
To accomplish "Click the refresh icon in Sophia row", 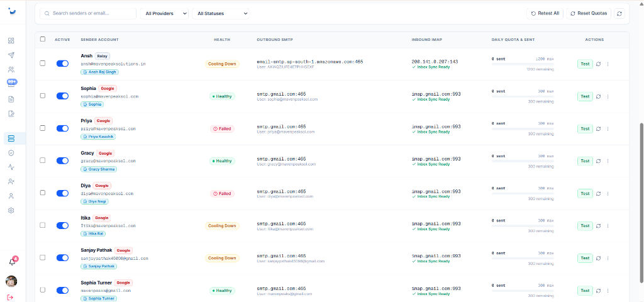I will click(599, 96).
